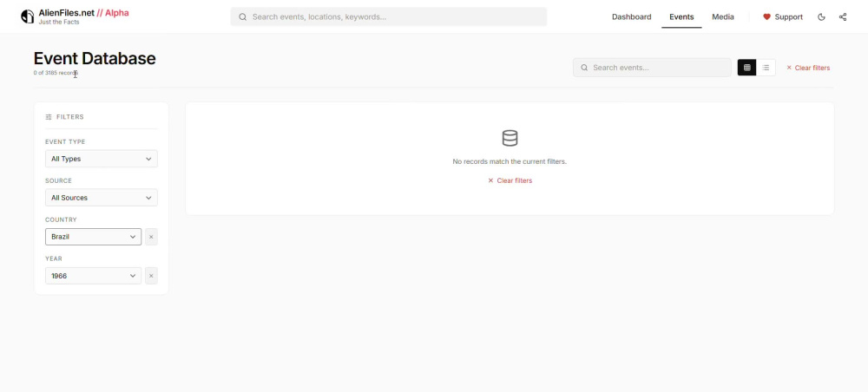Image resolution: width=868 pixels, height=392 pixels.
Task: Switch to grid view layout
Action: 746,68
